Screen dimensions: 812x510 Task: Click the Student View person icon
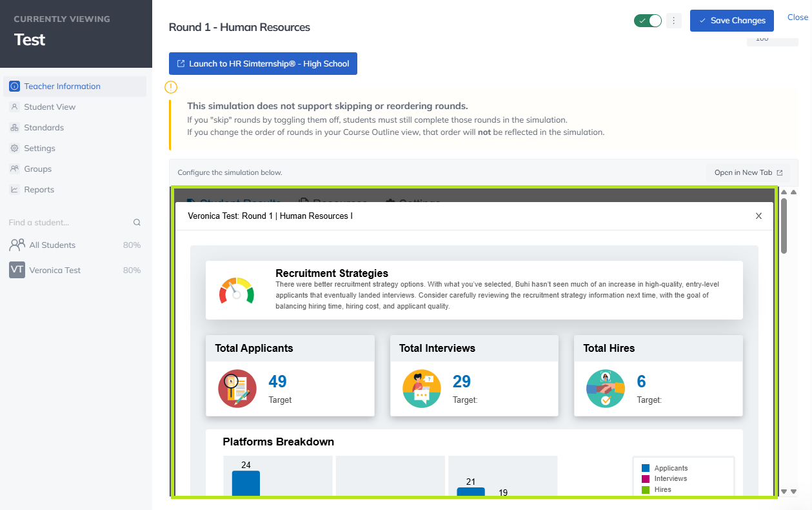[14, 107]
